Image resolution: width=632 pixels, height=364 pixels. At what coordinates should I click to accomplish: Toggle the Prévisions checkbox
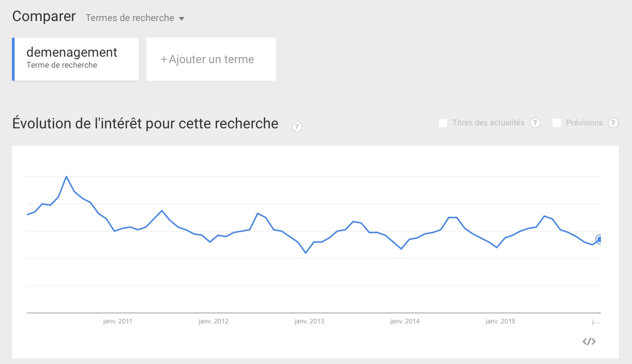coord(556,123)
